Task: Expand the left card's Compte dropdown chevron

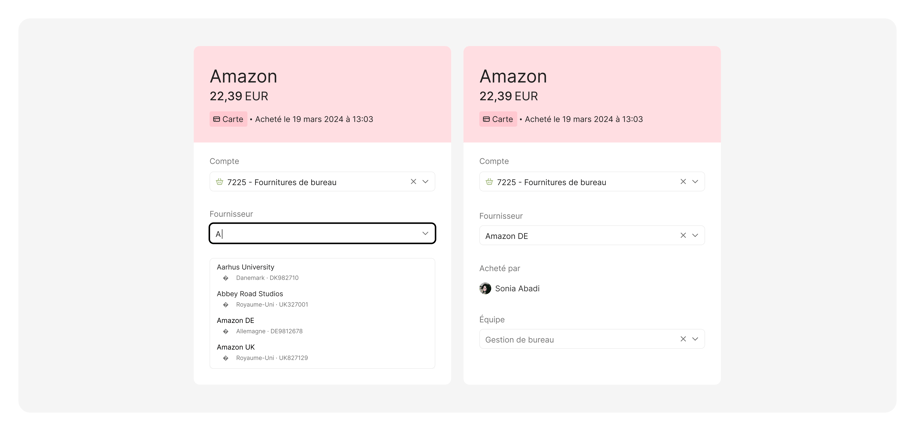Action: coord(425,182)
